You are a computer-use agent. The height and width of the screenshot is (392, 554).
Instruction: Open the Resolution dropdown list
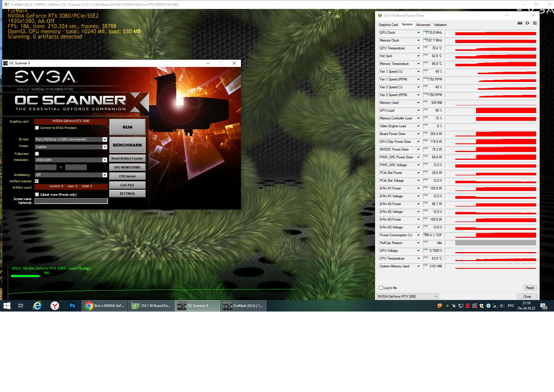pyautogui.click(x=105, y=160)
